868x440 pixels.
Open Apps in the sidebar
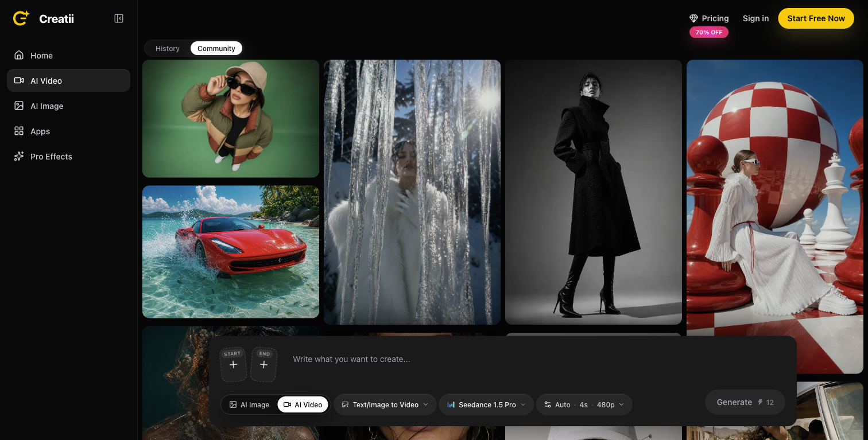click(x=68, y=131)
